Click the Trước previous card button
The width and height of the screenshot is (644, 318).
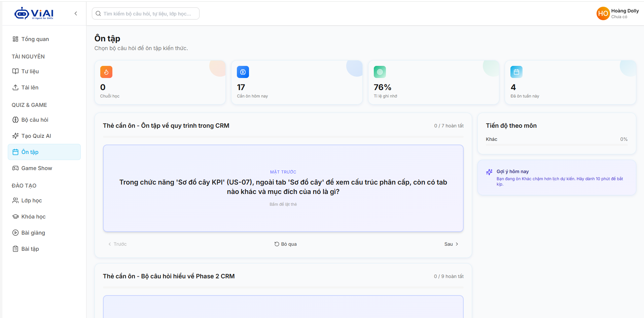(117, 244)
